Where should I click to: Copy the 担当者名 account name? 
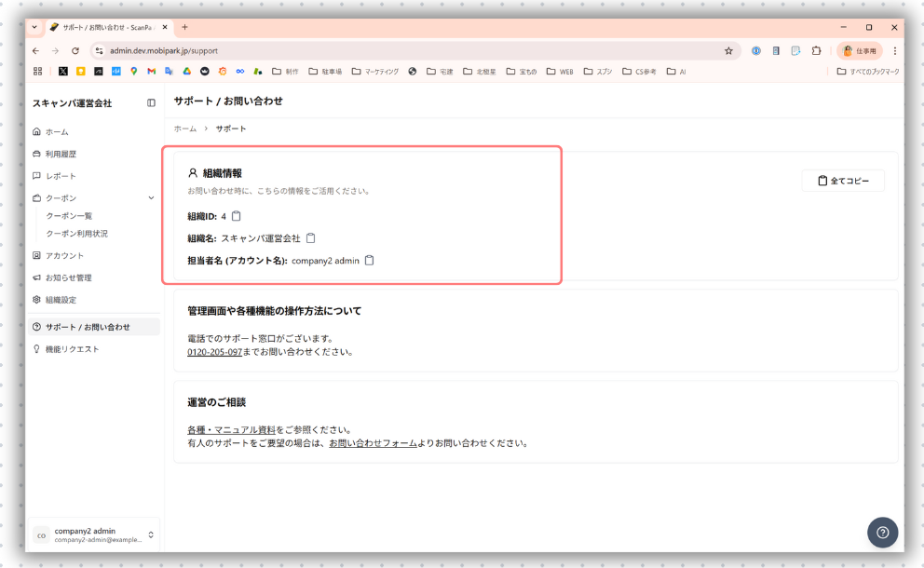(370, 261)
